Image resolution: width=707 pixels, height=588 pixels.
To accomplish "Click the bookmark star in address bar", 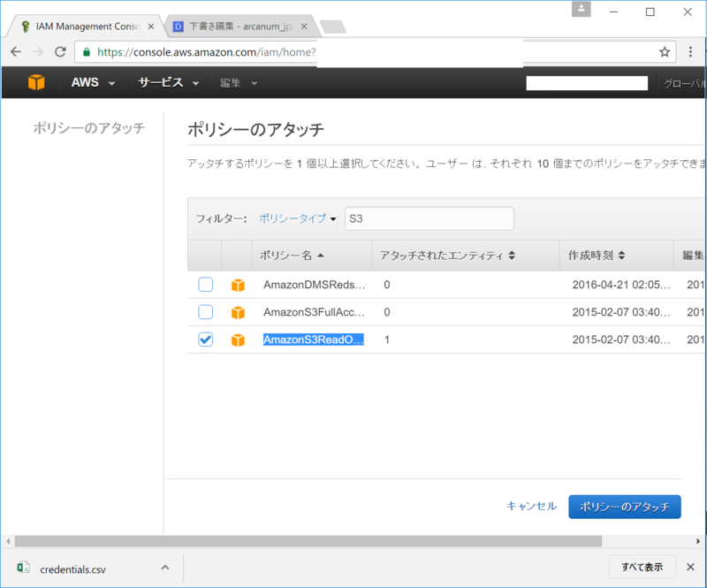I will point(665,52).
